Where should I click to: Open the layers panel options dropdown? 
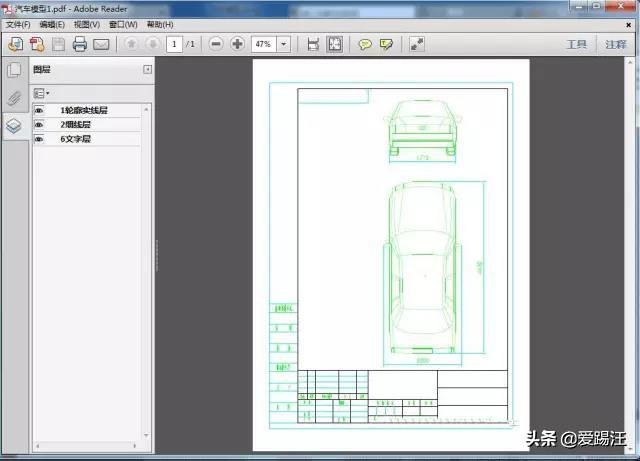coord(42,92)
